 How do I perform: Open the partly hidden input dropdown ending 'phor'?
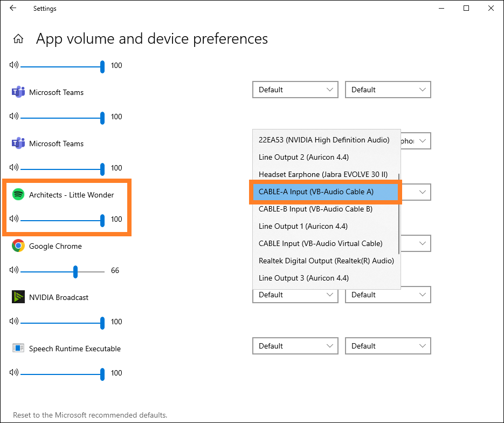point(416,141)
